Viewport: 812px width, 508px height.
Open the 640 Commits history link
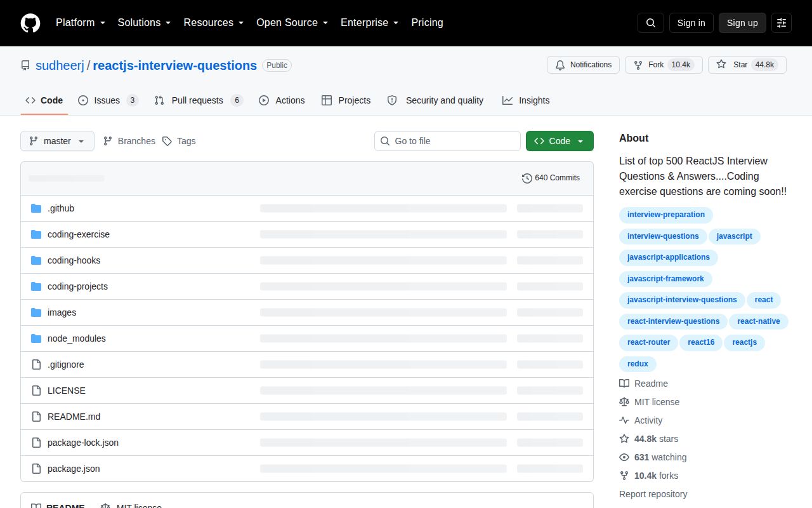point(551,178)
